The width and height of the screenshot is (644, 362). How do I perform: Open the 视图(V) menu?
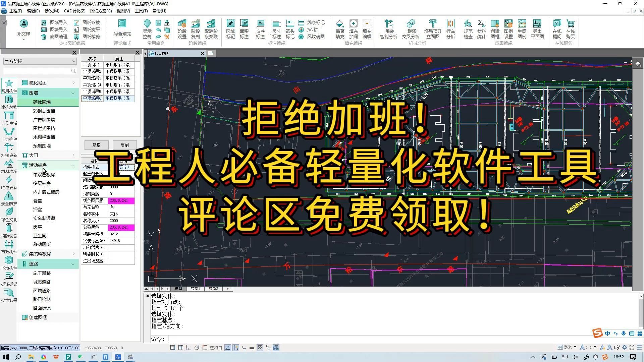[123, 11]
